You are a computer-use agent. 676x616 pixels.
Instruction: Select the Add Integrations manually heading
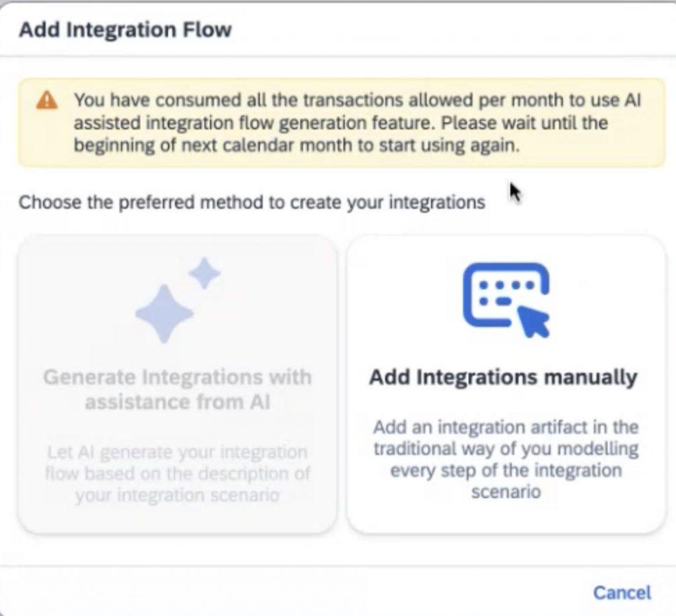tap(503, 377)
